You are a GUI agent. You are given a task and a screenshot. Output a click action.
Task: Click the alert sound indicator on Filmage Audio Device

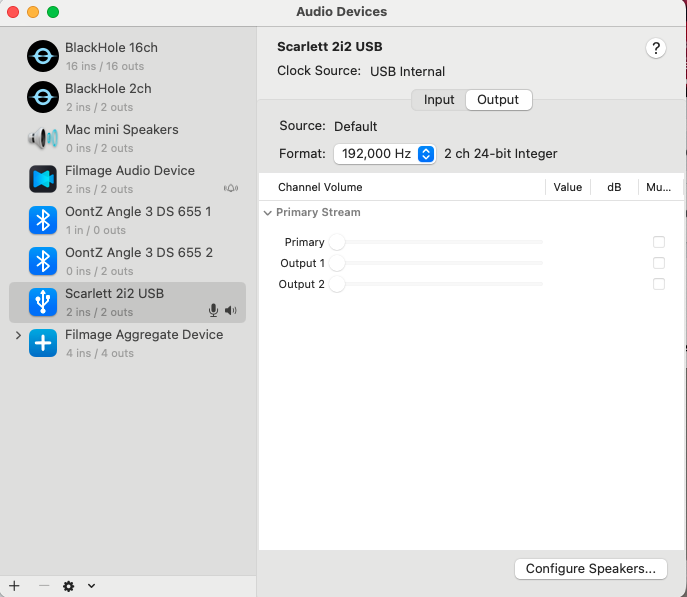tap(231, 188)
